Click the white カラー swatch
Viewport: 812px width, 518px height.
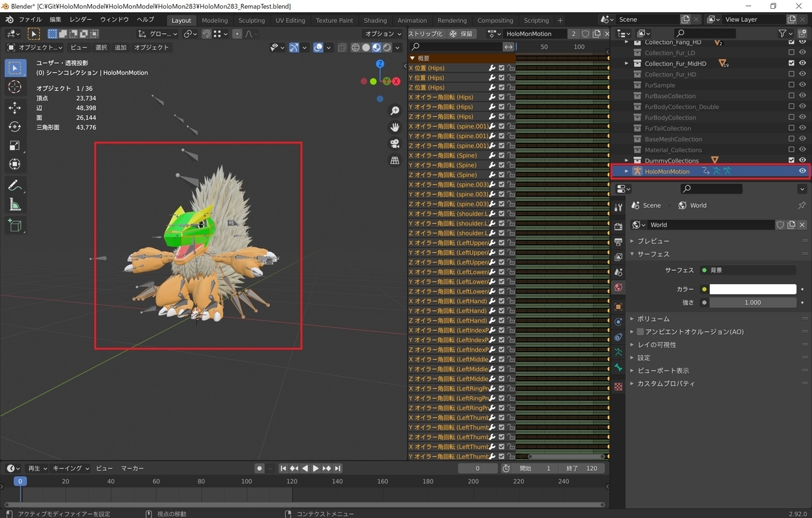(752, 289)
